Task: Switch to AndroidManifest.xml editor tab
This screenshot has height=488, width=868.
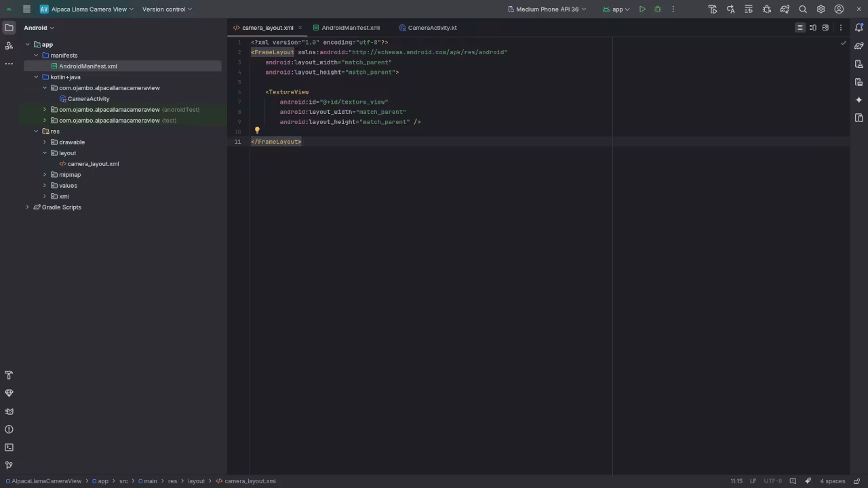Action: point(347,28)
